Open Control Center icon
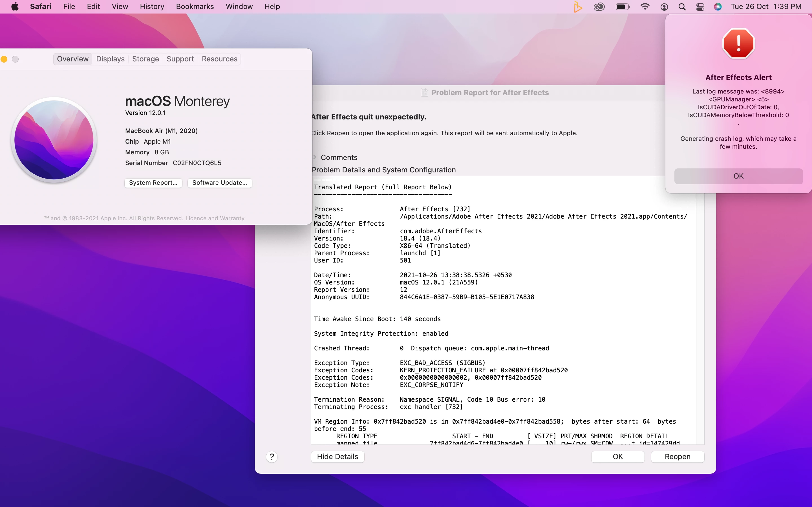Screen dimensions: 812x507 click(x=700, y=7)
